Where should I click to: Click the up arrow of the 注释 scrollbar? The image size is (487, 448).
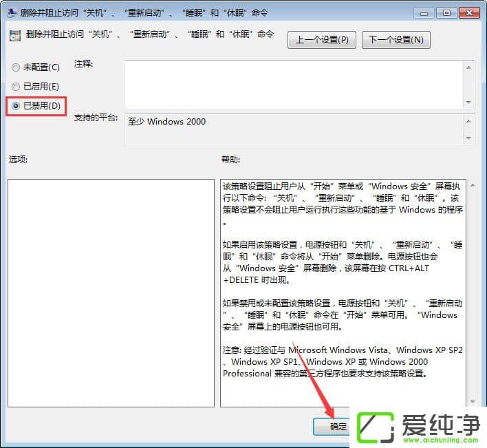click(x=468, y=67)
